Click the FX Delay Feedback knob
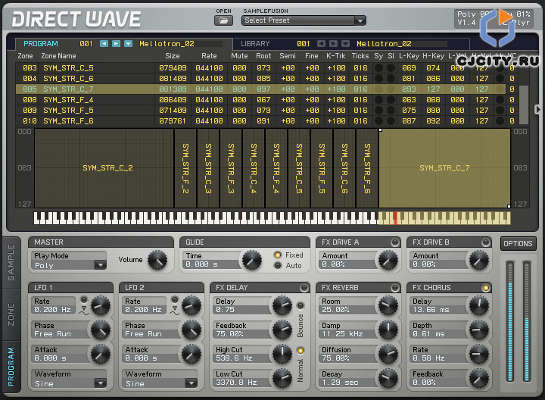 [282, 330]
